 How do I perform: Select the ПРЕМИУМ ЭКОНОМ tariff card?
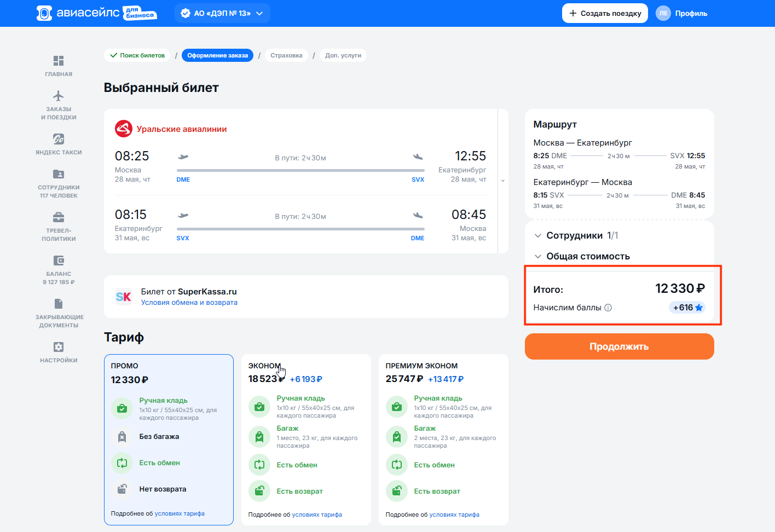point(443,440)
